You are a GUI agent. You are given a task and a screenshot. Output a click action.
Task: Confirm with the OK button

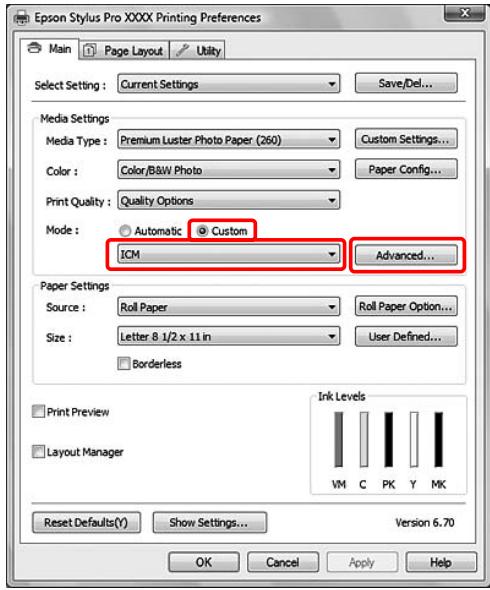204,563
